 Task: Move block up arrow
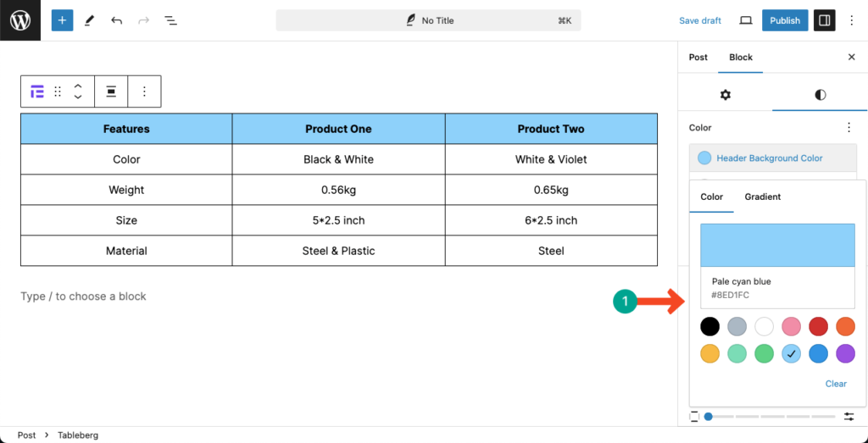click(x=78, y=86)
